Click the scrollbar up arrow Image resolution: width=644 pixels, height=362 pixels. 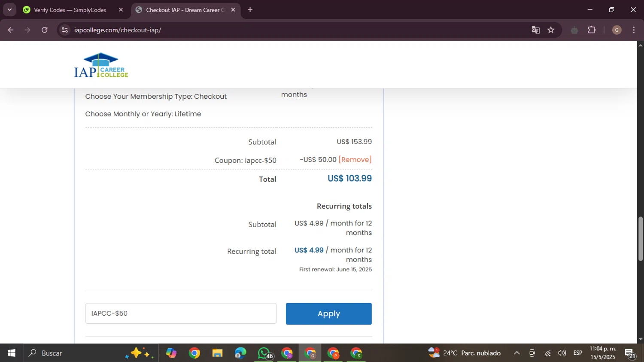(641, 45)
